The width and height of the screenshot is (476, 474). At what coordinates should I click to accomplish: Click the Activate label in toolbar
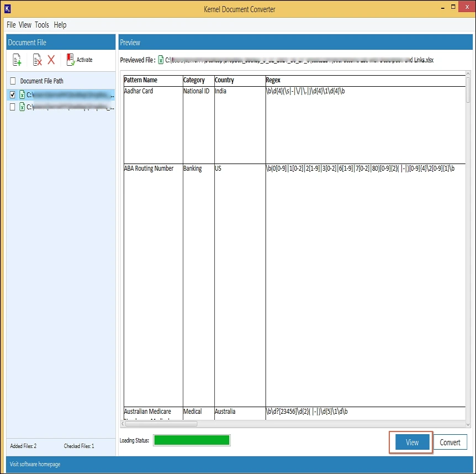84,60
